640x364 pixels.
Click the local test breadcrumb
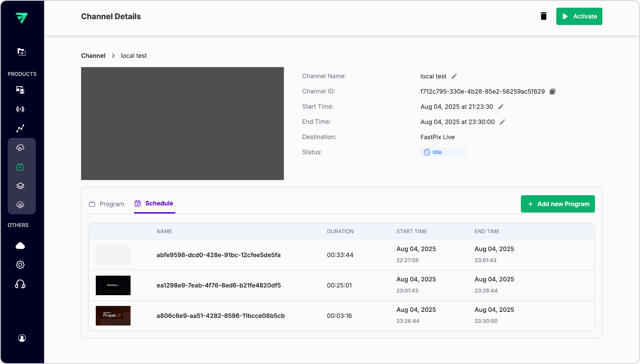134,56
